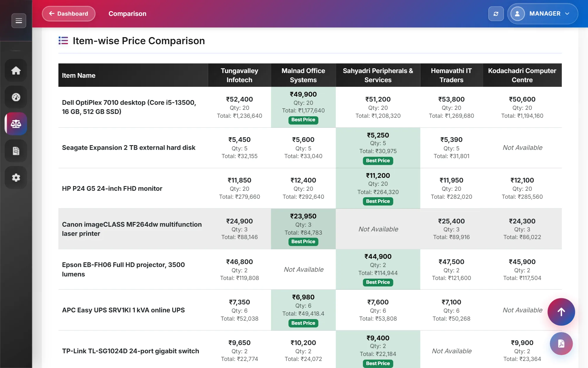This screenshot has height=368, width=588.
Task: Go back using the Dashboard button
Action: tap(69, 14)
